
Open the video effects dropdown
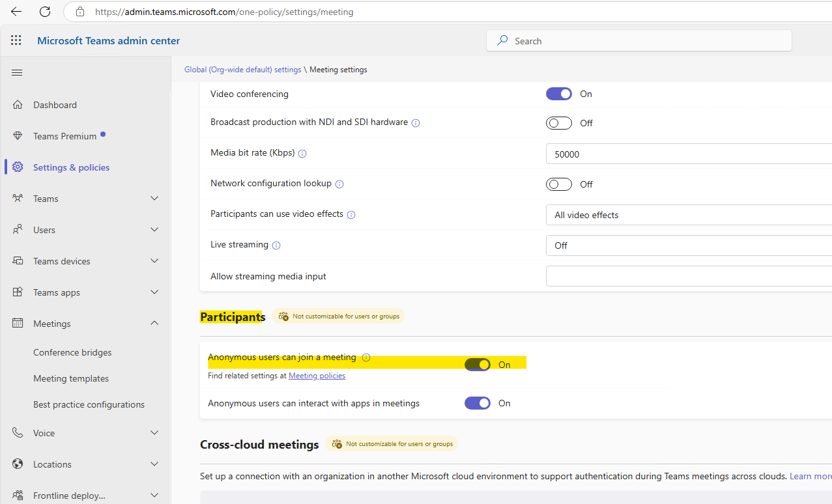point(689,215)
